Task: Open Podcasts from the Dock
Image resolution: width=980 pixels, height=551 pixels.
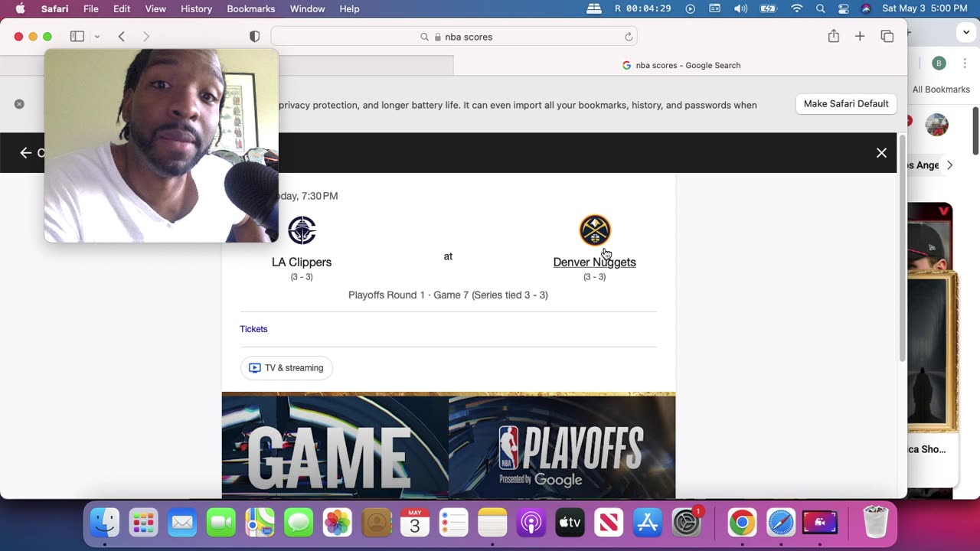Action: point(531,523)
